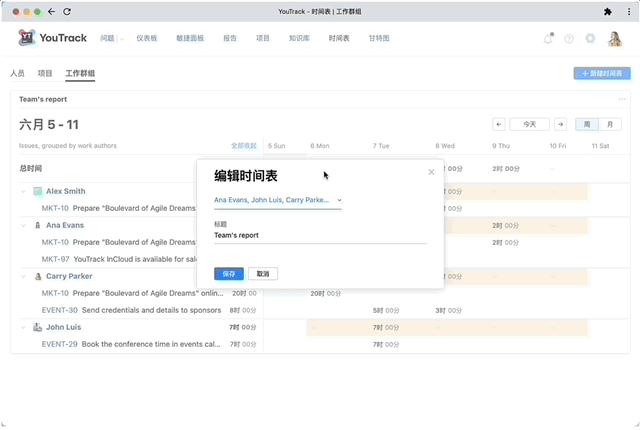Open the help question mark icon
This screenshot has height=430, width=640.
(569, 38)
